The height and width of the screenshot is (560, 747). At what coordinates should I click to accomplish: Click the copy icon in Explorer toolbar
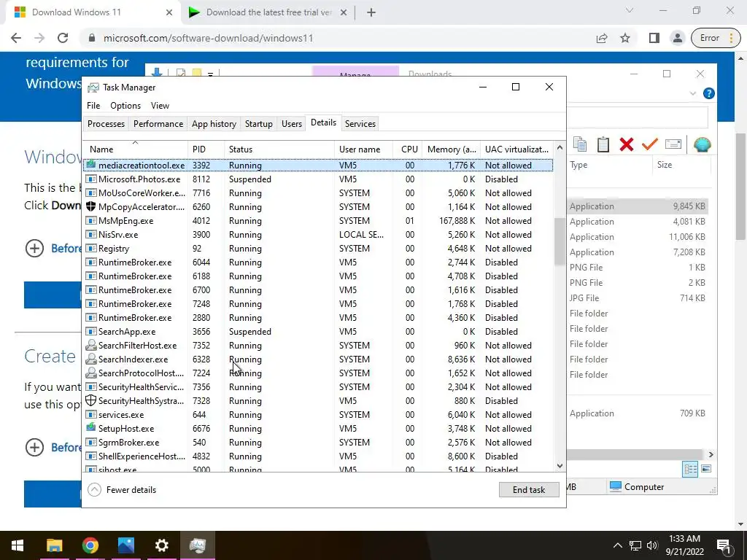click(580, 144)
